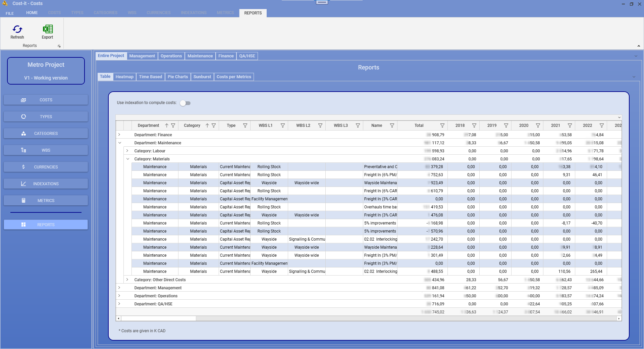Click the Refresh reports icon

point(17,30)
